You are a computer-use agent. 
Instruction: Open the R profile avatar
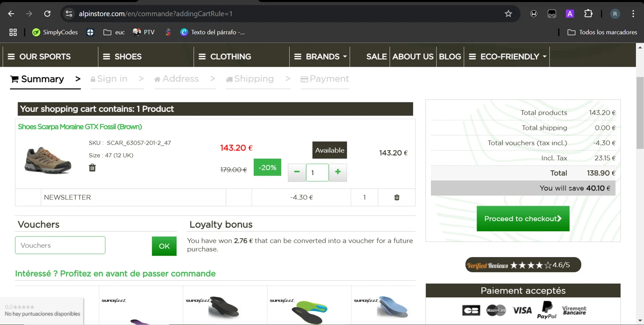[x=615, y=14]
